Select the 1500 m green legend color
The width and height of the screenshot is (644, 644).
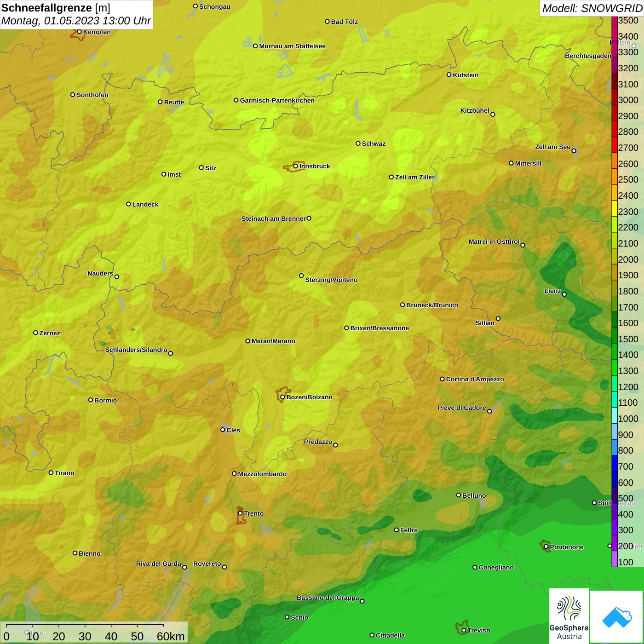point(615,336)
